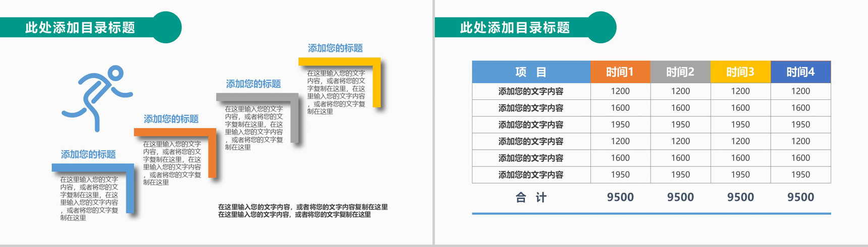Click first row's value in 时间2 column
Viewport: 868px width, 247px height.
[x=680, y=91]
